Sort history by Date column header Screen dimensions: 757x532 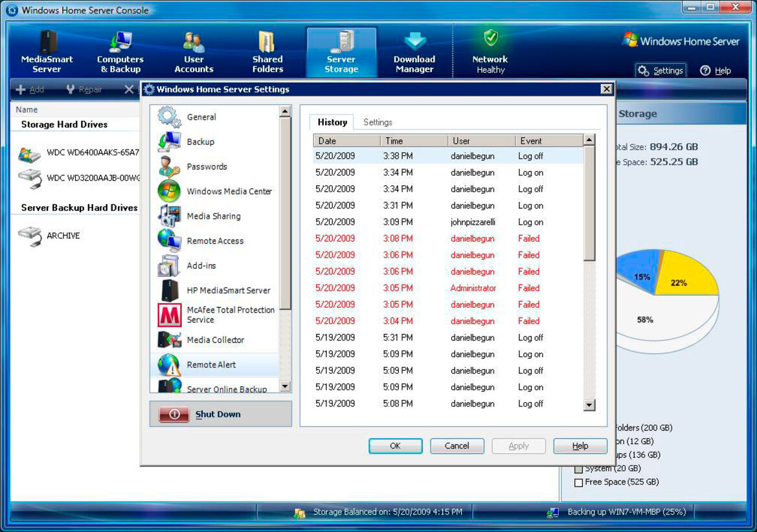[346, 141]
